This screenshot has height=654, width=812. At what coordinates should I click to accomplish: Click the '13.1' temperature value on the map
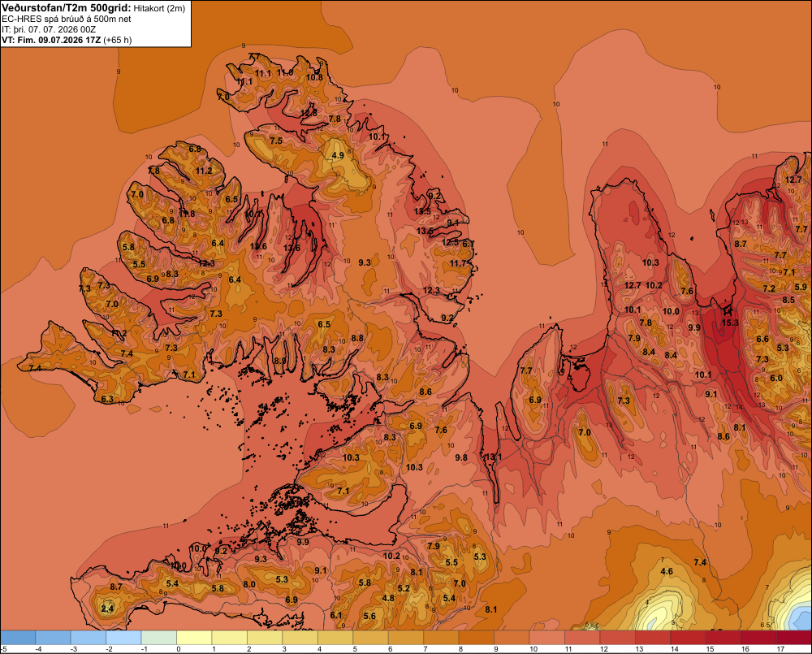(493, 457)
